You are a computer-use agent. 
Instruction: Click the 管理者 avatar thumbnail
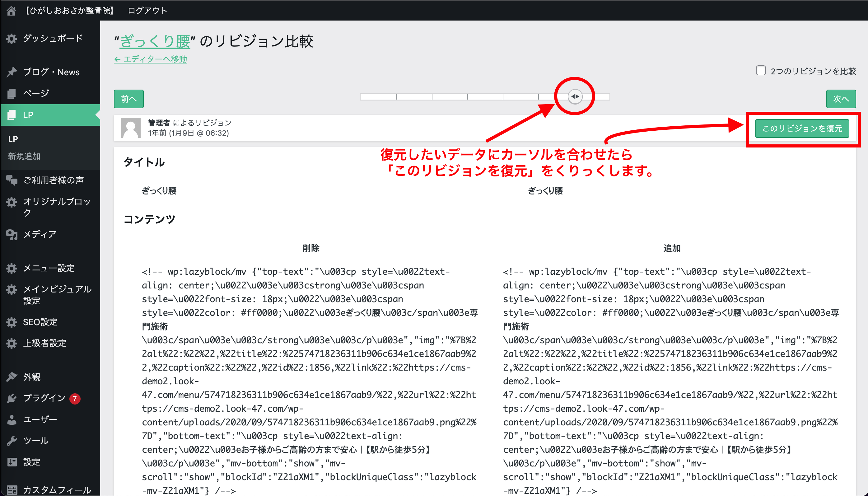point(130,128)
